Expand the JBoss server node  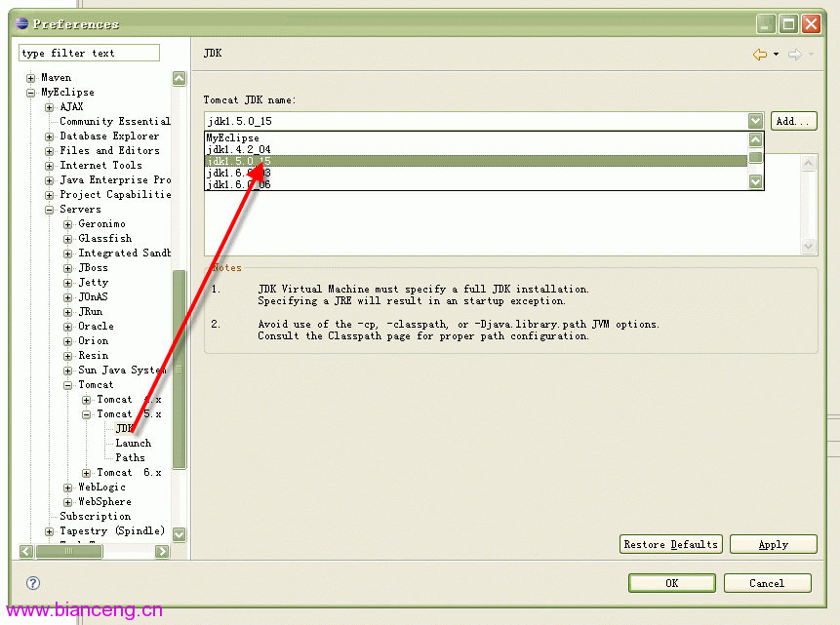pyautogui.click(x=68, y=268)
